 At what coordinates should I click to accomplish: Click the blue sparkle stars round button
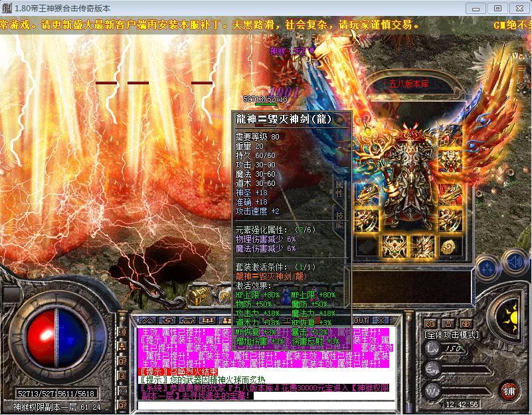(488, 269)
